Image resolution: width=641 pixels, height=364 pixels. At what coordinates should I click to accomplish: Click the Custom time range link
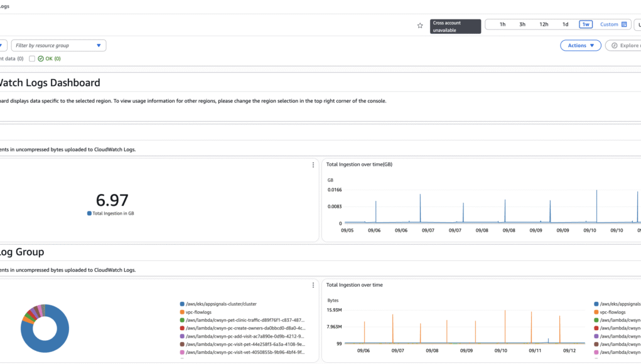pyautogui.click(x=609, y=24)
